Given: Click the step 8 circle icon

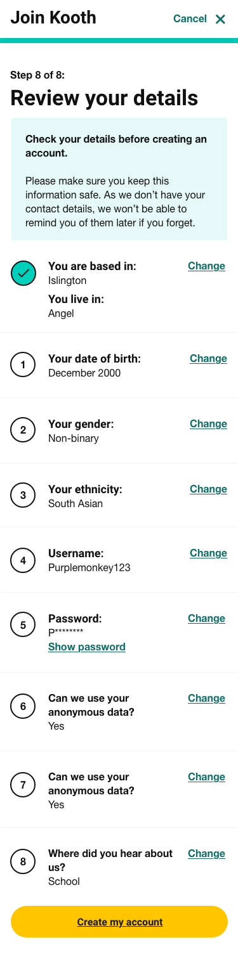Looking at the screenshot, I should pos(23,861).
